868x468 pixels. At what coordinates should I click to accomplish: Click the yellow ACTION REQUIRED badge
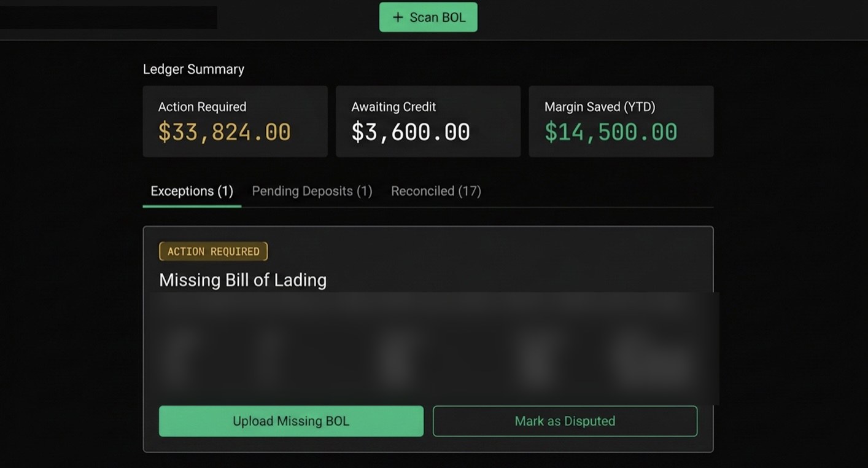[213, 251]
